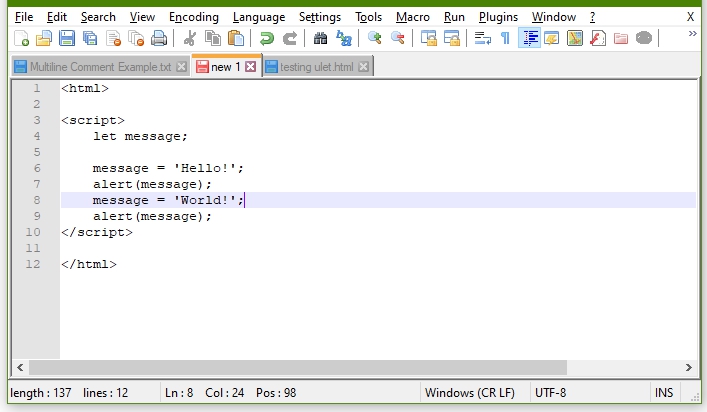Open the Function List icon

597,38
